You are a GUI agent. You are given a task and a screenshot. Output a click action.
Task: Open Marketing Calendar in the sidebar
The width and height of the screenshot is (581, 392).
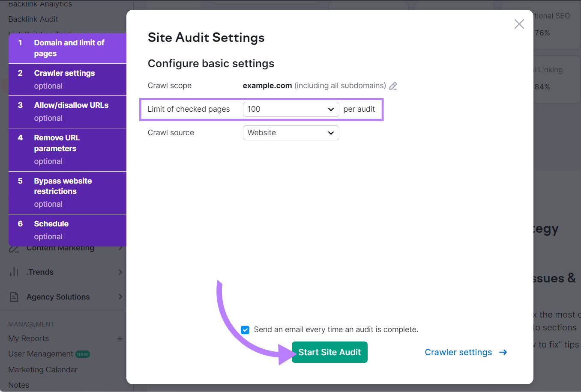coord(43,370)
